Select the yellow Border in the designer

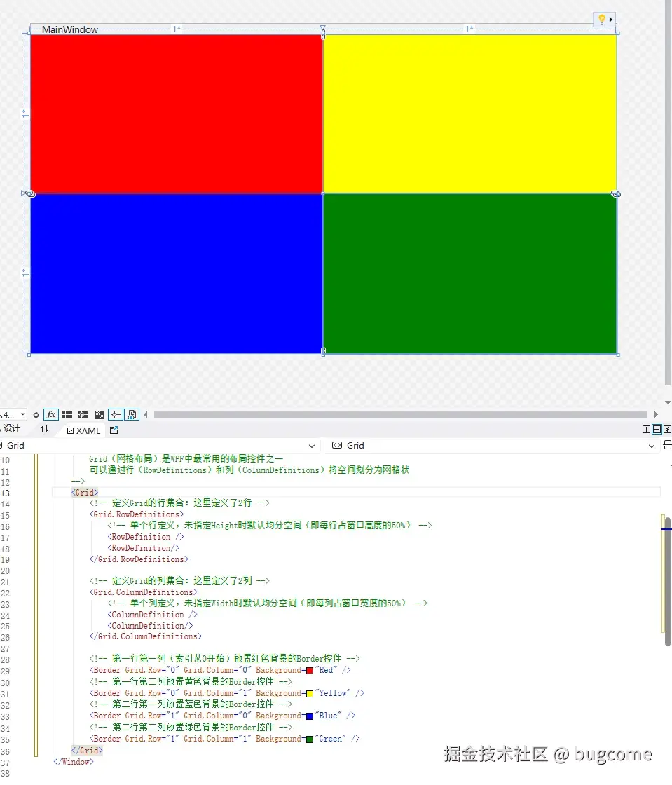pos(470,114)
